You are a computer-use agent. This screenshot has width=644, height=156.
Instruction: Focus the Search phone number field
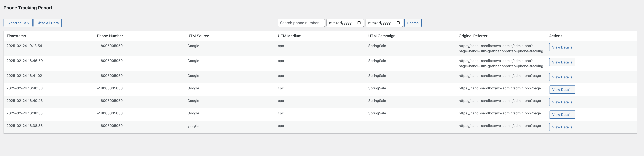click(x=301, y=23)
